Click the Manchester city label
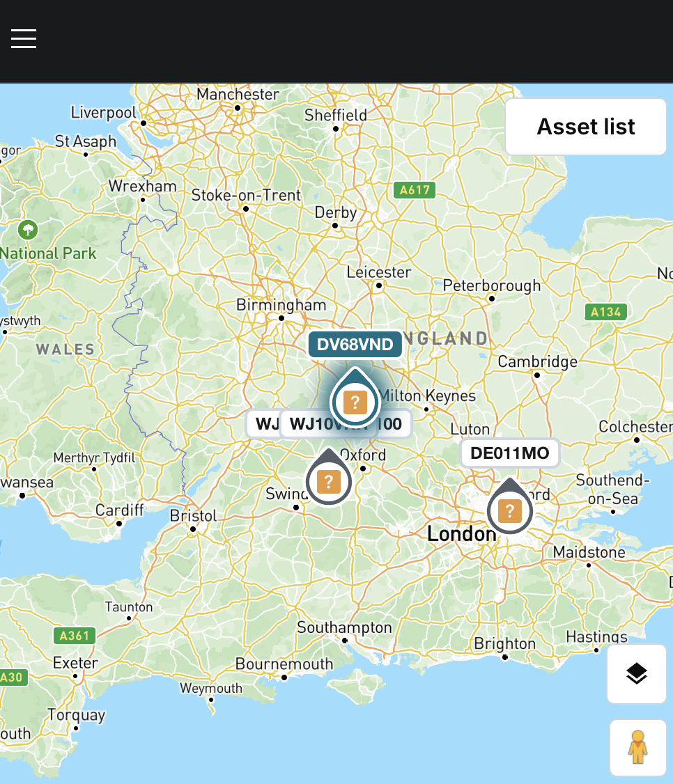The image size is (673, 784). click(238, 94)
